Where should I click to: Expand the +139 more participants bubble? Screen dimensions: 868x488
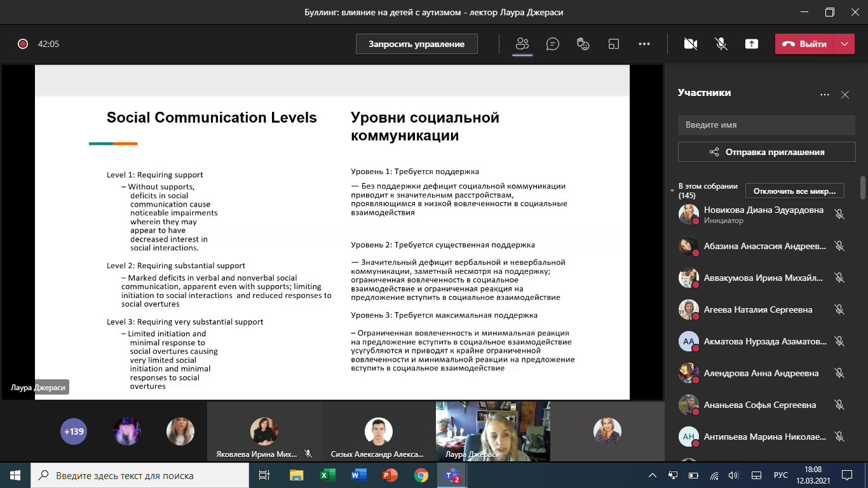[x=73, y=431]
